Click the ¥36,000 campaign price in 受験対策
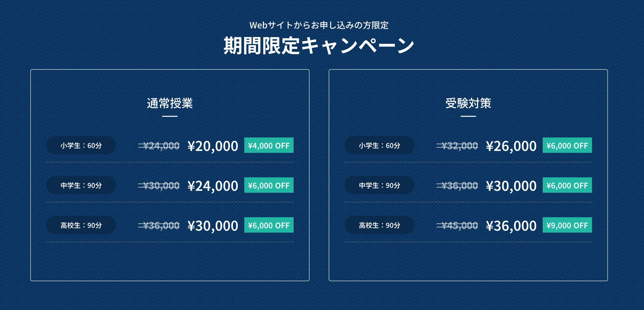Screen dimensions: 644x310 coord(511,226)
